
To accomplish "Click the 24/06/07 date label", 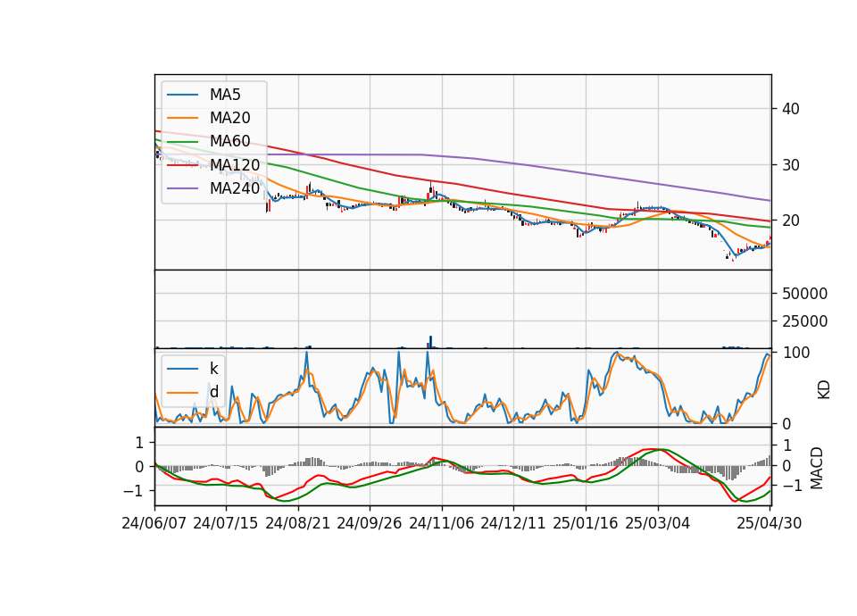I will click(x=154, y=523).
